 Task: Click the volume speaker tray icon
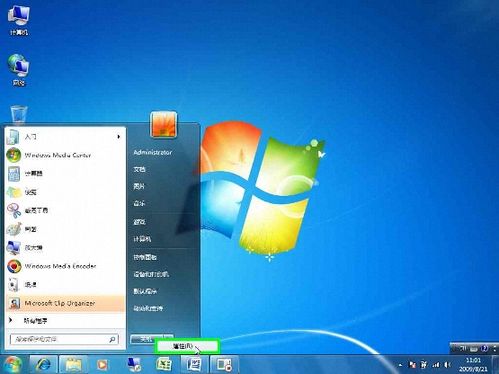coord(448,365)
